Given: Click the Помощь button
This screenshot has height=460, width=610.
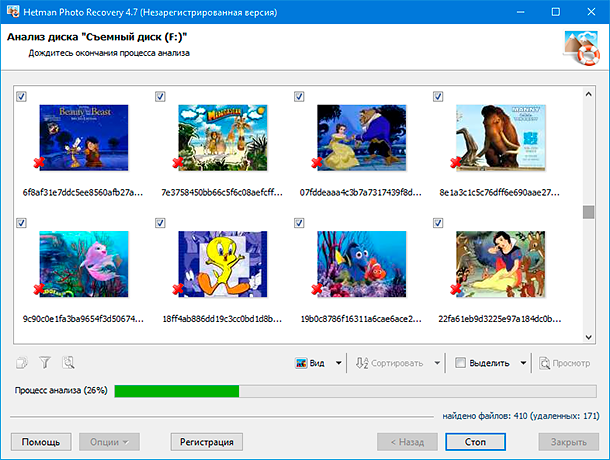Looking at the screenshot, I should [41, 442].
